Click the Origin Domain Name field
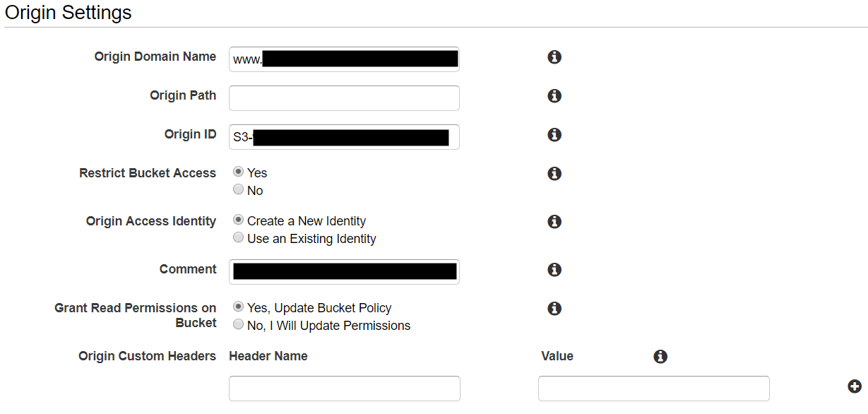The image size is (868, 414). point(344,59)
